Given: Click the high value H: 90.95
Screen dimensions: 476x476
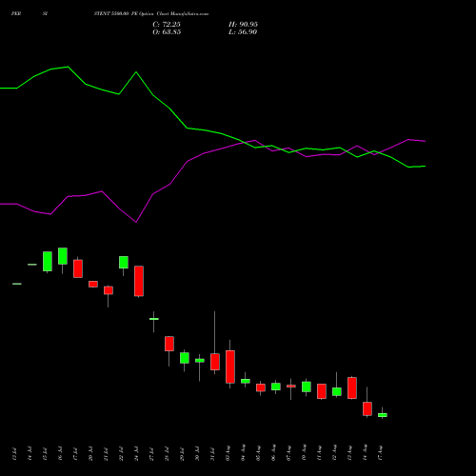Looking at the screenshot, I should 243,25.
